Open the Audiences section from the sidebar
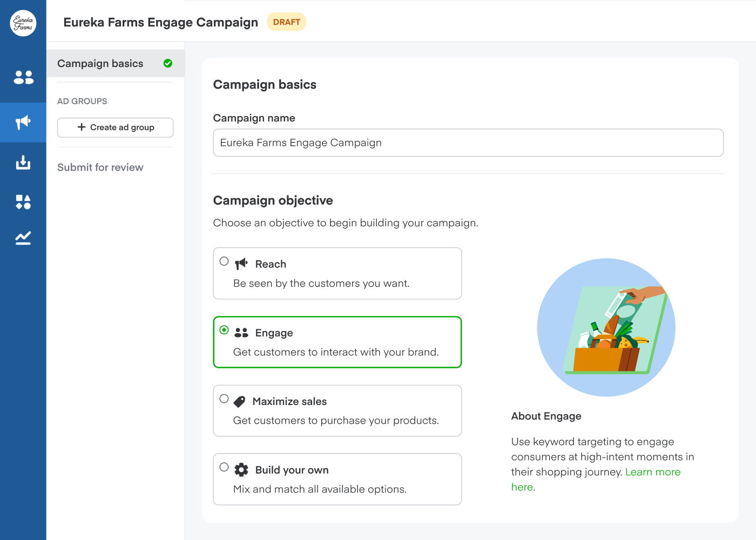The width and height of the screenshot is (756, 540). coord(23,77)
